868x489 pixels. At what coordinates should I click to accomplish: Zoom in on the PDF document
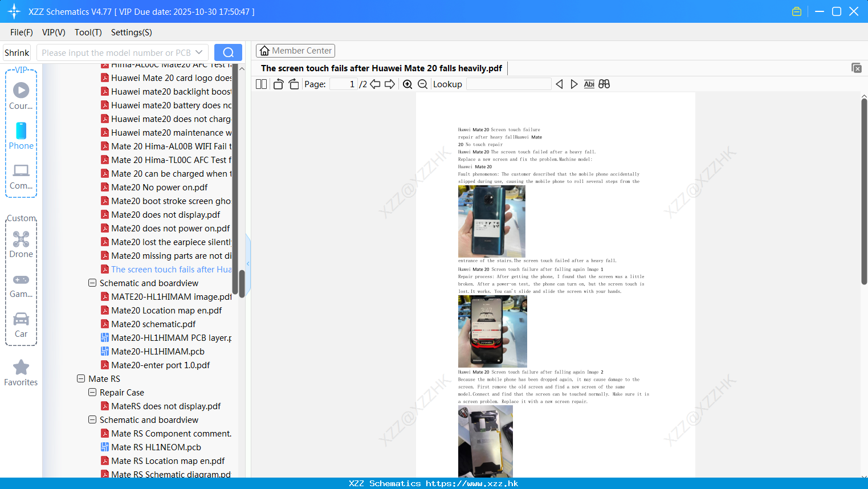pos(407,84)
